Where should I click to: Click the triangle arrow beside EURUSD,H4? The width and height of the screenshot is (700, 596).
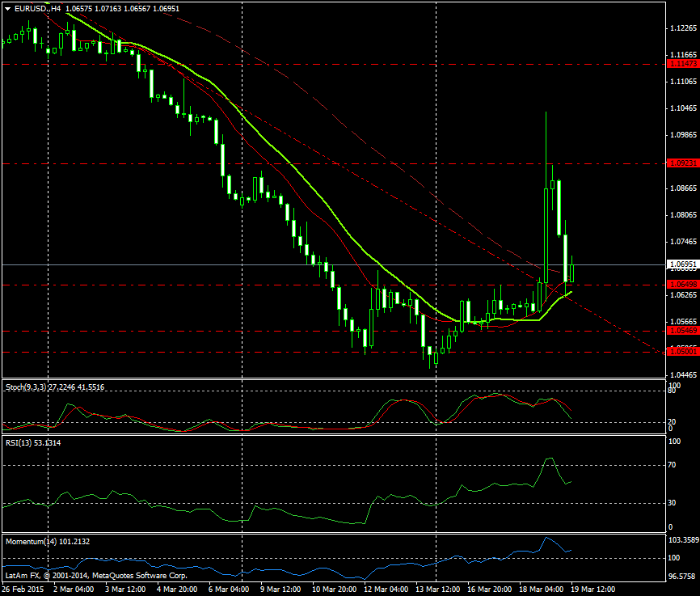pyautogui.click(x=7, y=8)
